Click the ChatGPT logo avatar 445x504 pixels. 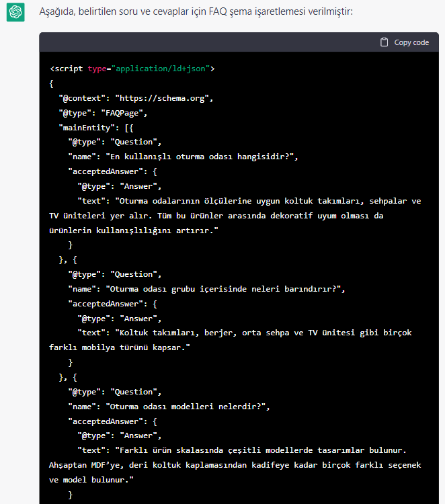pos(15,12)
